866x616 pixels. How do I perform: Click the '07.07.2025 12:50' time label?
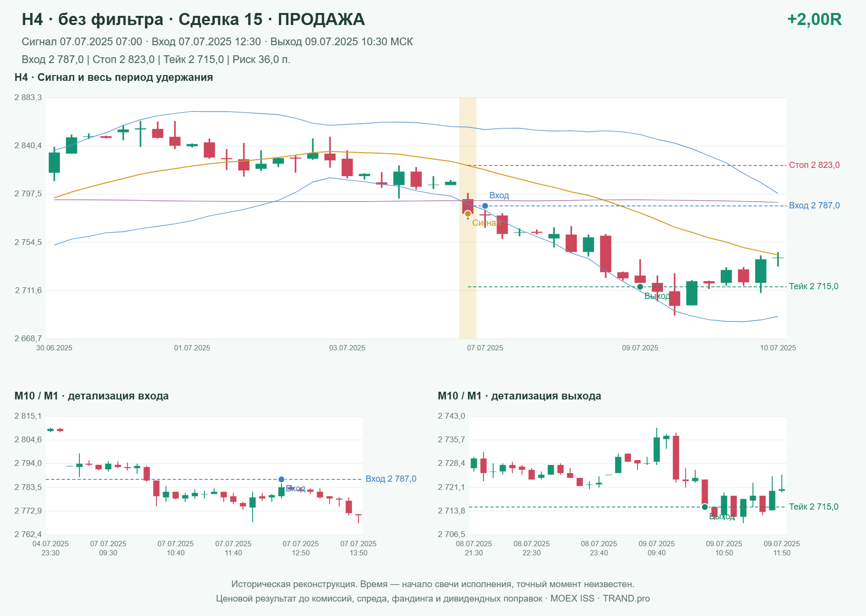301,548
